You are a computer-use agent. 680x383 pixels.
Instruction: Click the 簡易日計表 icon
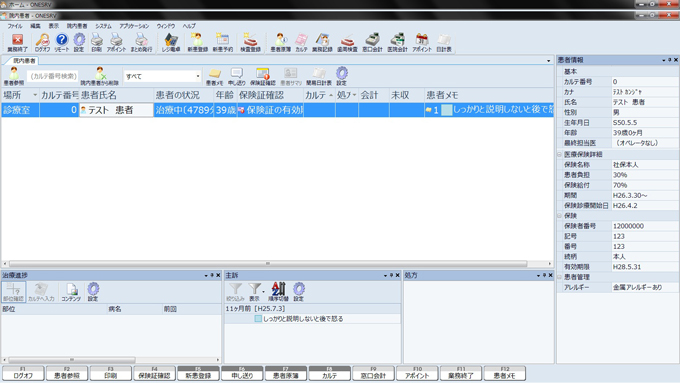pos(319,76)
